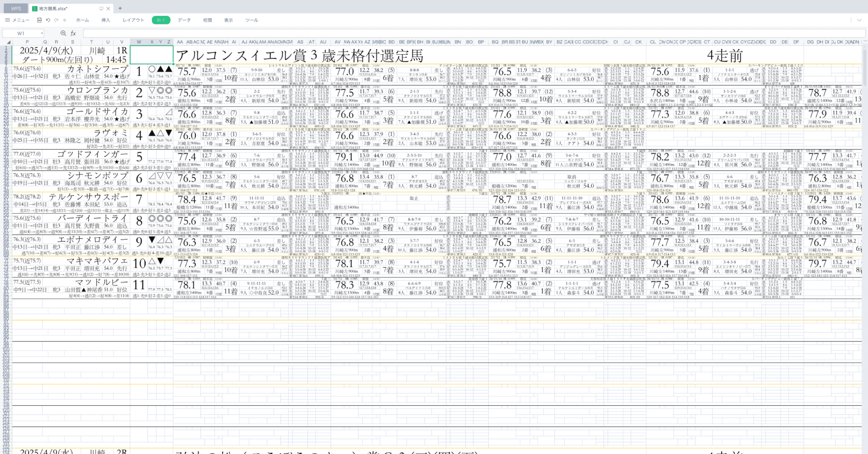Select horse name シナモンポップ

(x=98, y=175)
